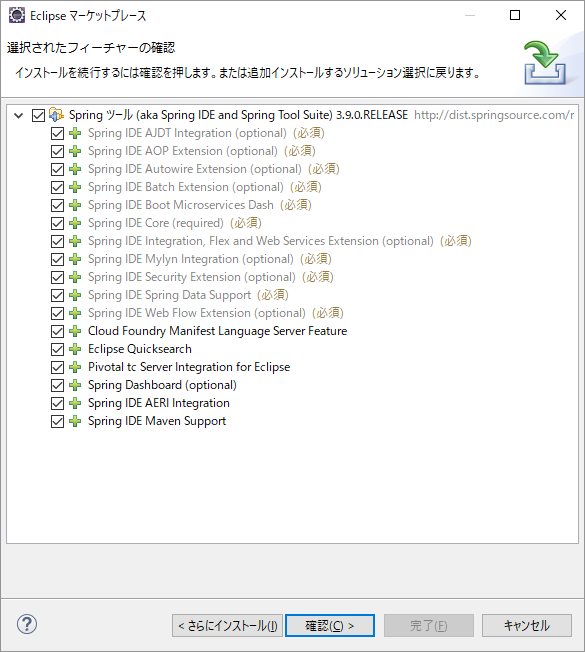This screenshot has height=652, width=585.
Task: Toggle Spring IDE Maven Support checkbox
Action: (57, 421)
